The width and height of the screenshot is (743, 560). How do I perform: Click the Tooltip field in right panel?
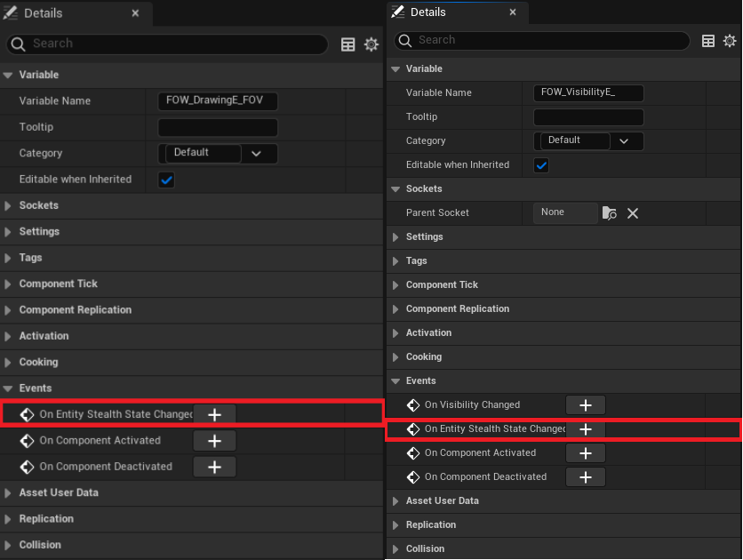coord(588,117)
